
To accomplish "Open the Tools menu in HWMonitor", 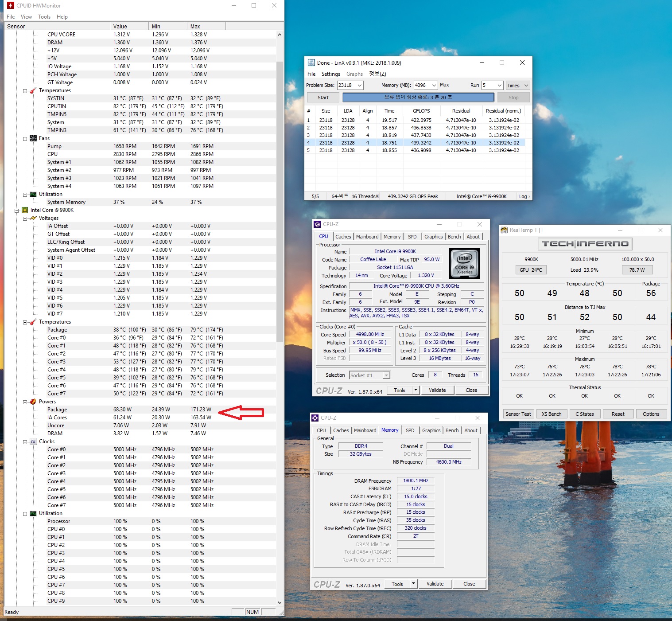I will pyautogui.click(x=44, y=17).
